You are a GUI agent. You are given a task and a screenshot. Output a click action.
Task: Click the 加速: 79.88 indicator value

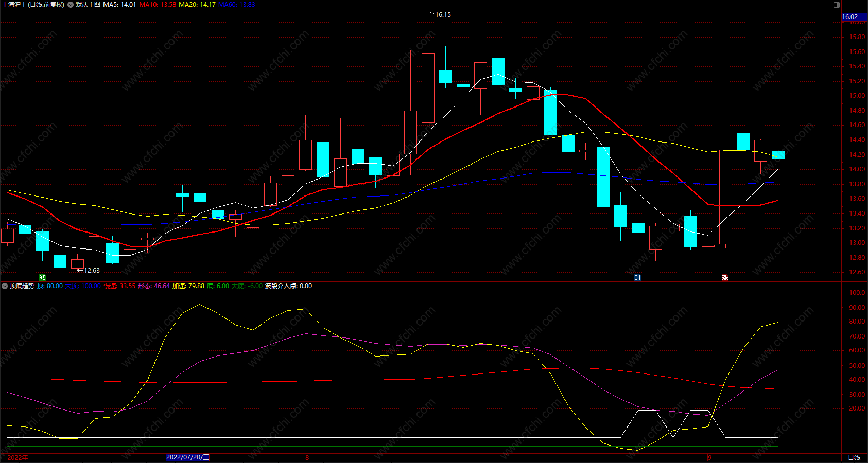pyautogui.click(x=188, y=286)
